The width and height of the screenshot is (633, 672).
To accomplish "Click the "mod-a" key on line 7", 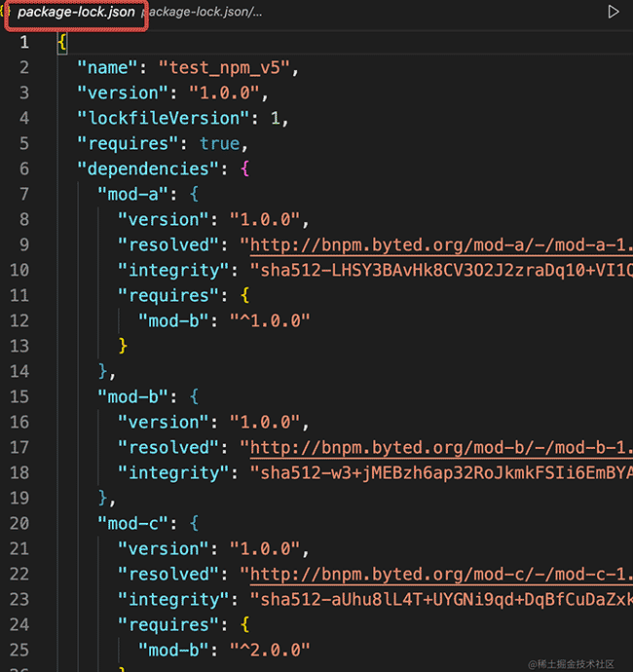I will (x=132, y=194).
